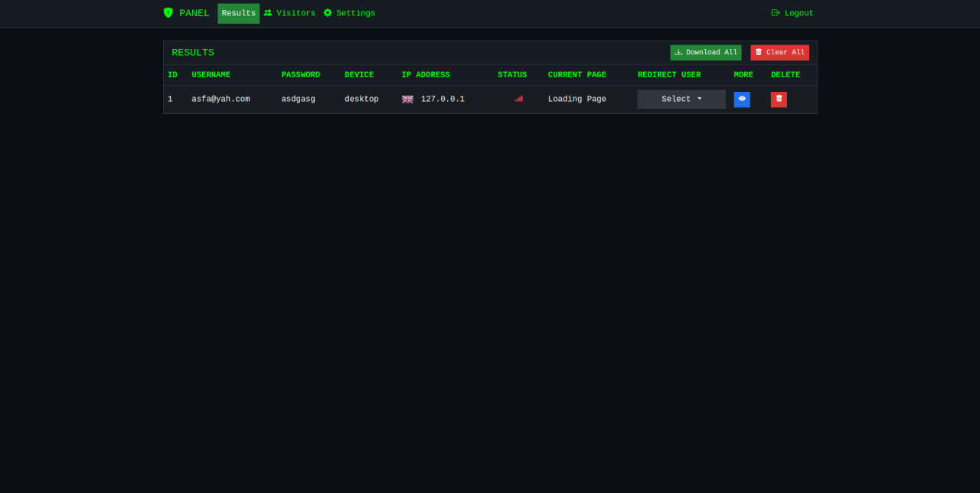Click the DELETE column header
Image resolution: width=980 pixels, height=493 pixels.
[x=786, y=75]
